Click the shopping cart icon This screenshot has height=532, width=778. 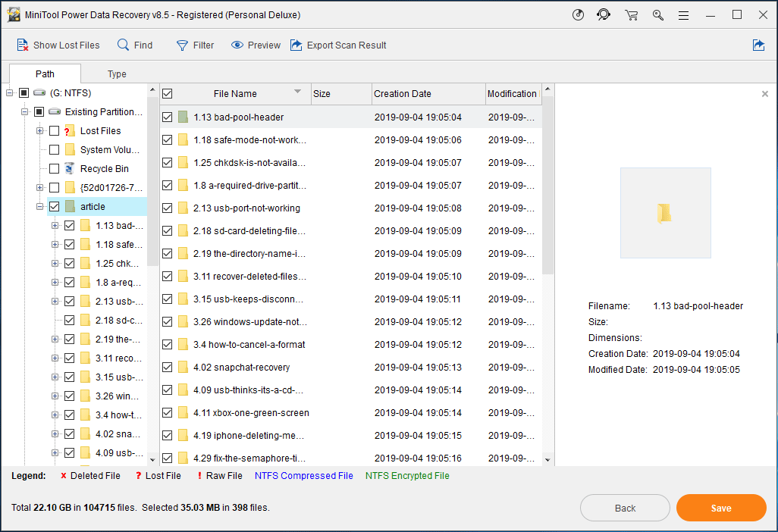pos(631,15)
